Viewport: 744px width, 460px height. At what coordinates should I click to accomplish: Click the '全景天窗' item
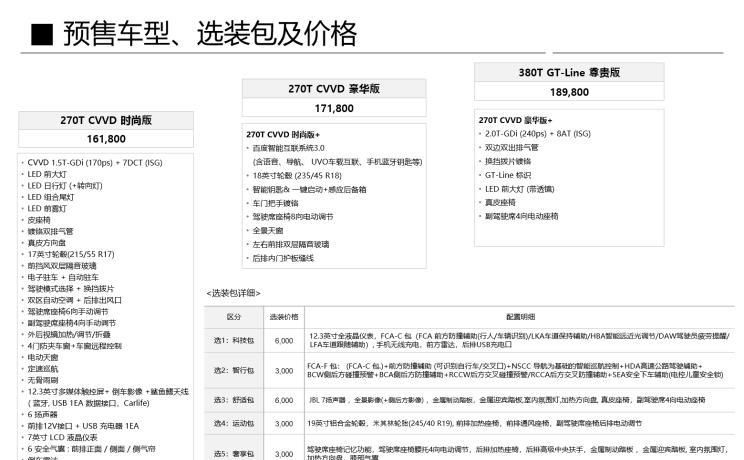tap(268, 230)
